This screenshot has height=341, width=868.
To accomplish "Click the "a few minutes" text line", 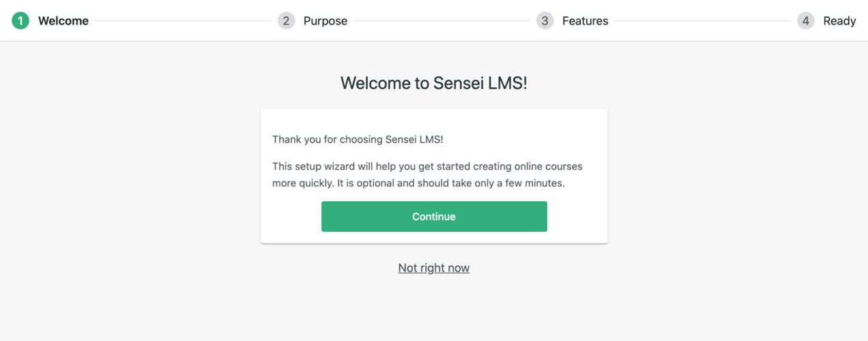I will [418, 183].
